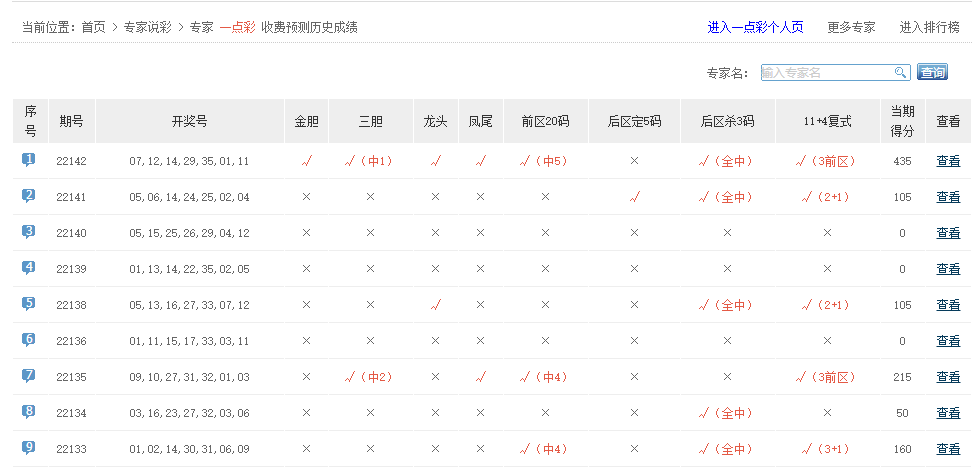The width and height of the screenshot is (974, 467).
Task: Click rank badge number 1
Action: 29,160
